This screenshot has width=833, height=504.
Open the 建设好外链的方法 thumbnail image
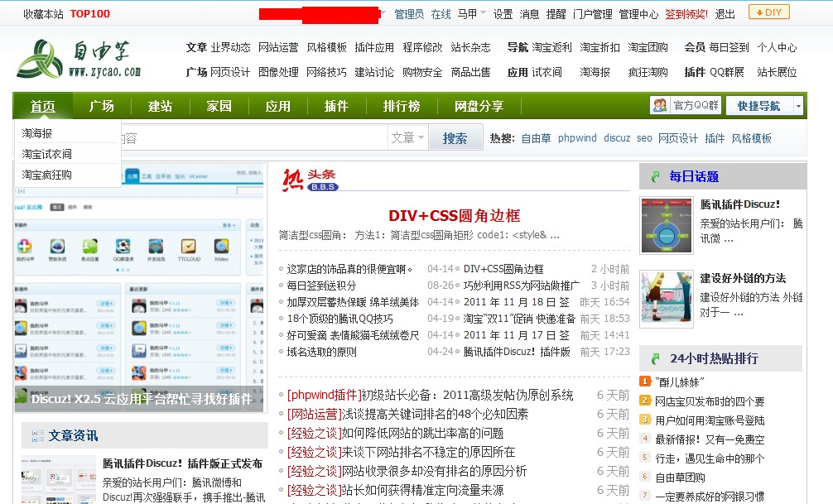click(667, 299)
